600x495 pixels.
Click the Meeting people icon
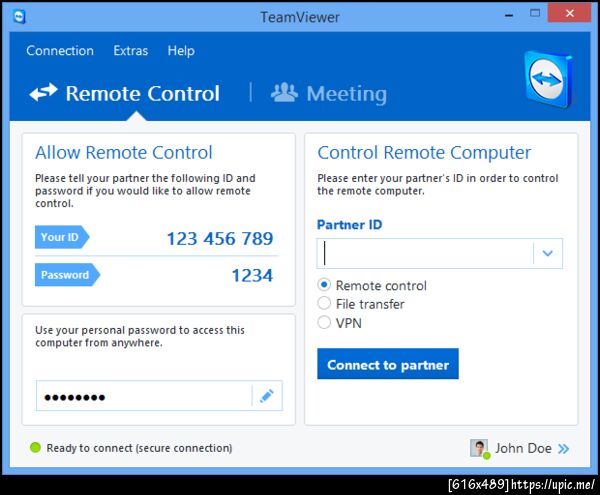pos(284,92)
